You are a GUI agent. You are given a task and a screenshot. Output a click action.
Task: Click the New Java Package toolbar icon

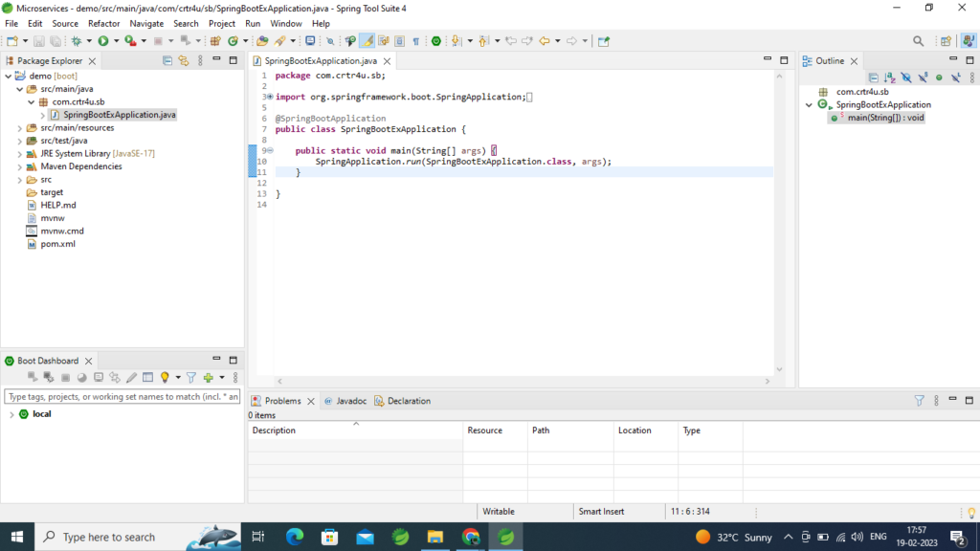[x=215, y=41]
